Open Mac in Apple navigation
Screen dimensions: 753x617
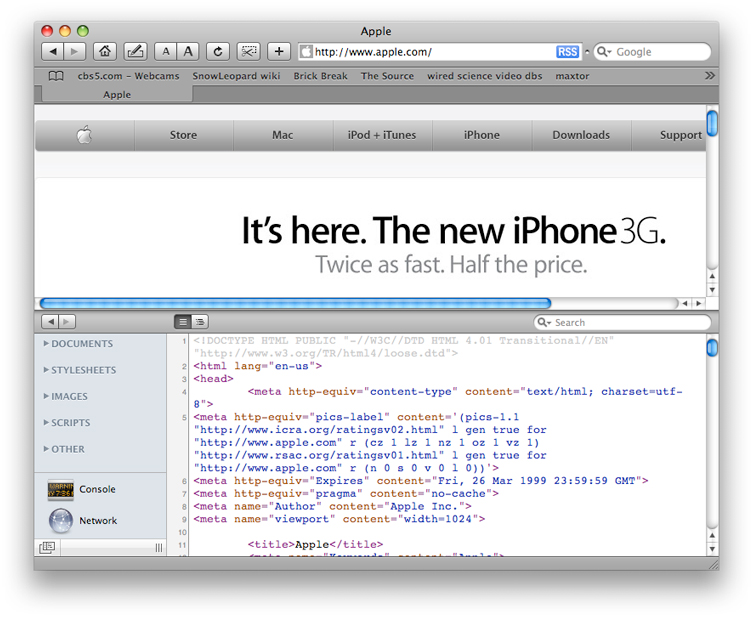tap(283, 135)
